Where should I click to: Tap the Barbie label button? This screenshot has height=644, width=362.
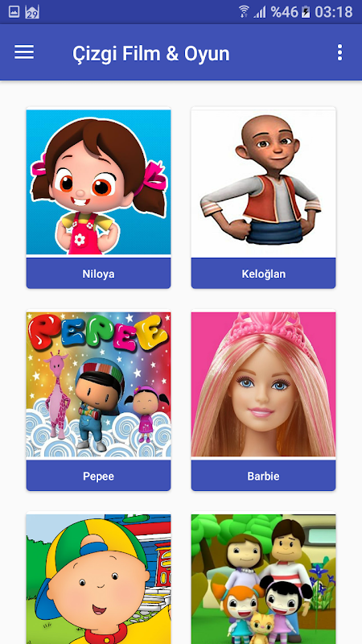pyautogui.click(x=264, y=476)
